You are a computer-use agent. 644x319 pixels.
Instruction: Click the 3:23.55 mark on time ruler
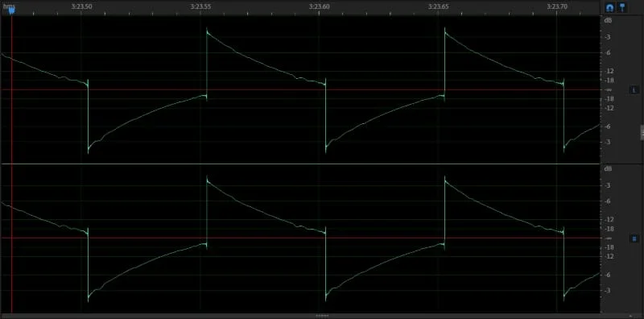point(200,6)
